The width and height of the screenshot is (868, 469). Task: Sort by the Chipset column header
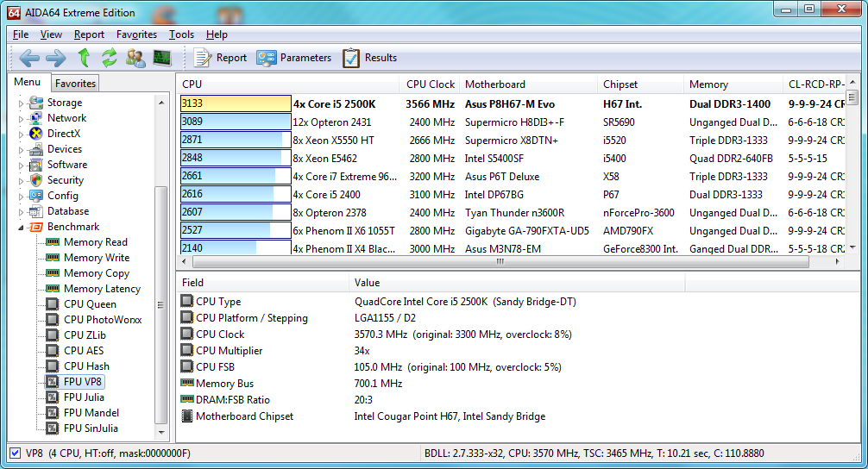640,84
